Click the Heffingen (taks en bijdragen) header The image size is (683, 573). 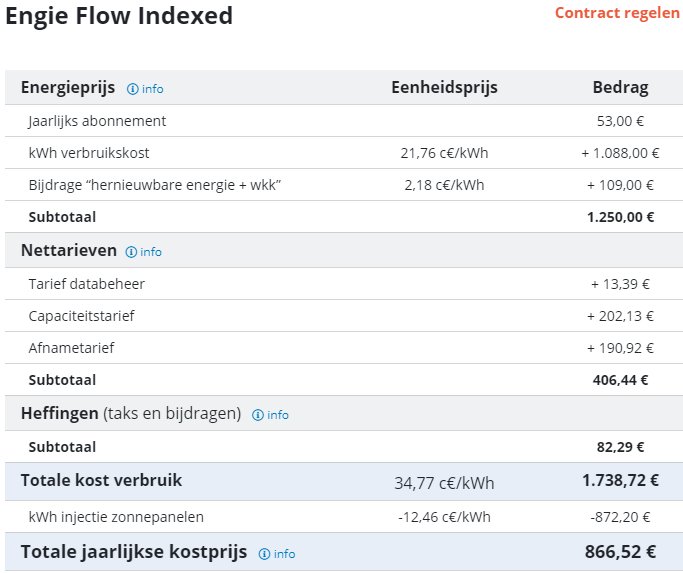coord(131,414)
